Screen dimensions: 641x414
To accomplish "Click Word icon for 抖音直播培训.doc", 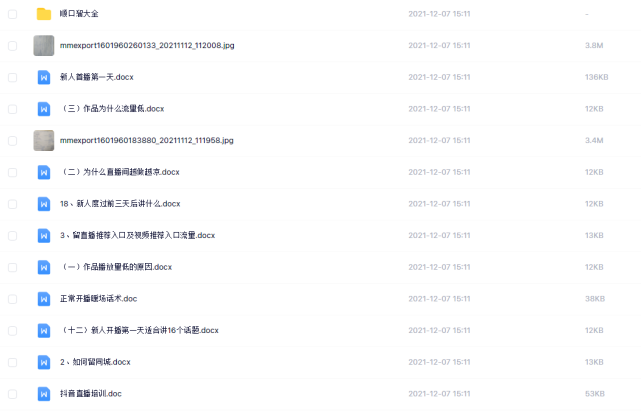I will tap(44, 394).
